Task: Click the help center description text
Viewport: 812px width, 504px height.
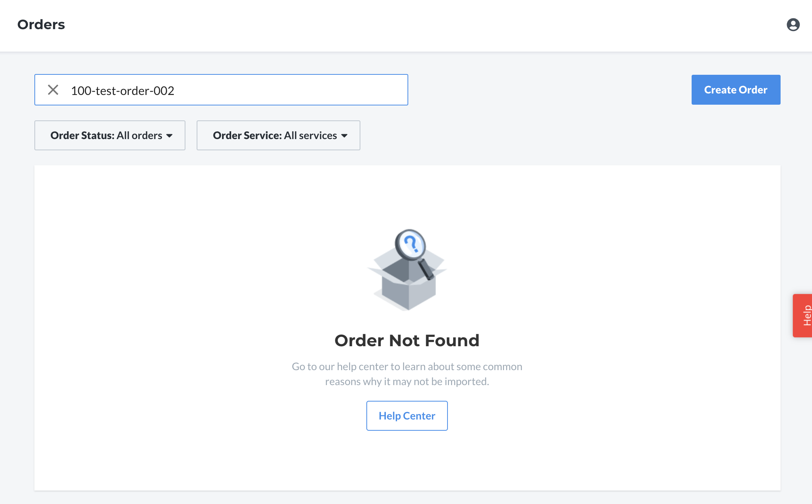Action: (407, 374)
